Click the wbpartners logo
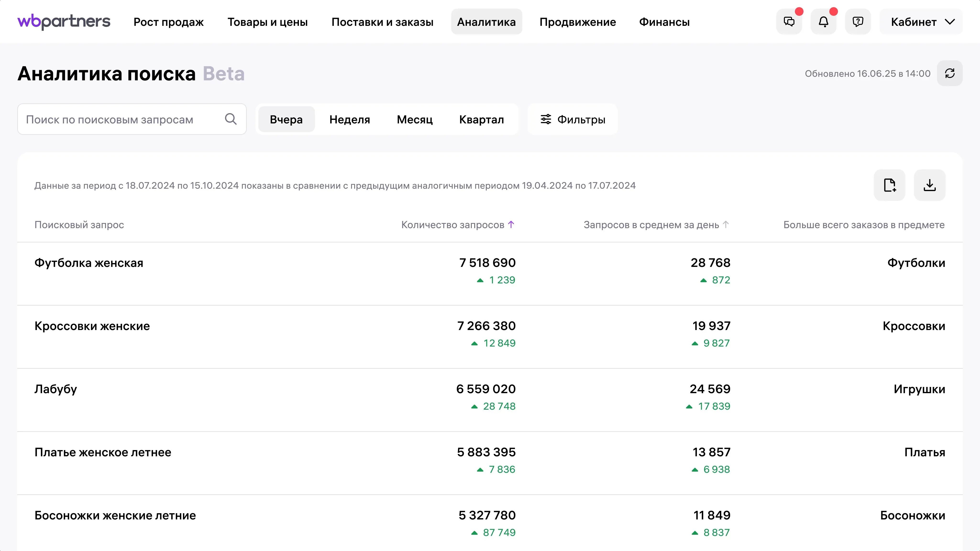Image resolution: width=980 pixels, height=551 pixels. pos(64,22)
